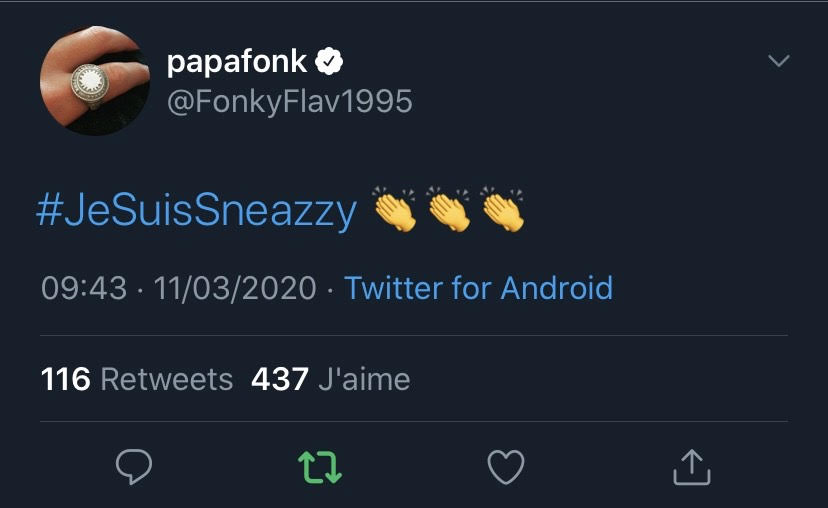828x508 pixels.
Task: Expand the tweet options chevron
Action: coord(778,62)
